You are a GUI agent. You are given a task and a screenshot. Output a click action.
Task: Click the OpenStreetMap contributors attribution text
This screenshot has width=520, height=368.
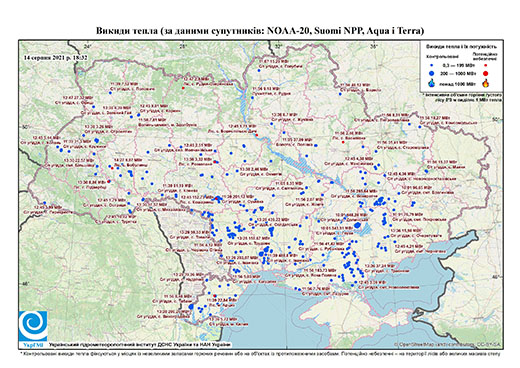tap(448, 344)
